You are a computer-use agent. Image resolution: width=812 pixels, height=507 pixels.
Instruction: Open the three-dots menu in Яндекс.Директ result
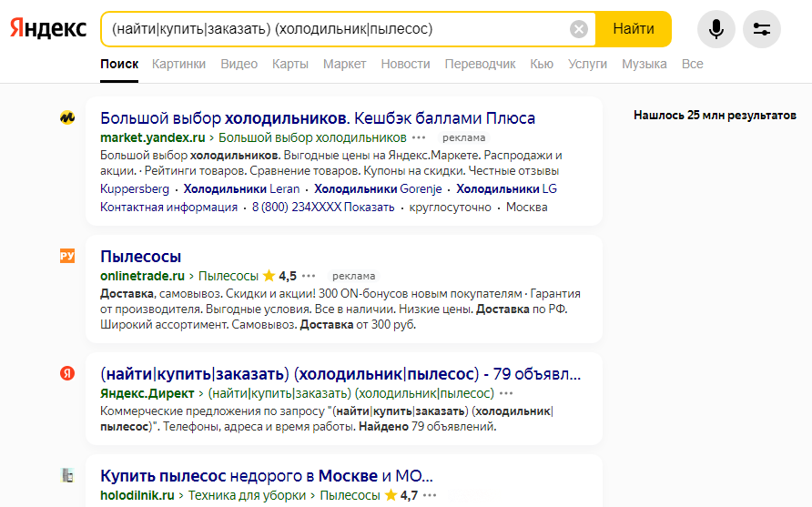(x=506, y=393)
